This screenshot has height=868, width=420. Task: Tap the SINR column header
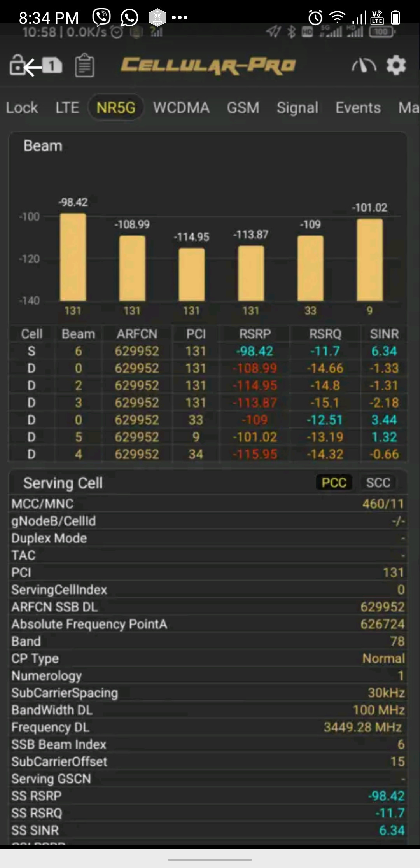coord(384,334)
